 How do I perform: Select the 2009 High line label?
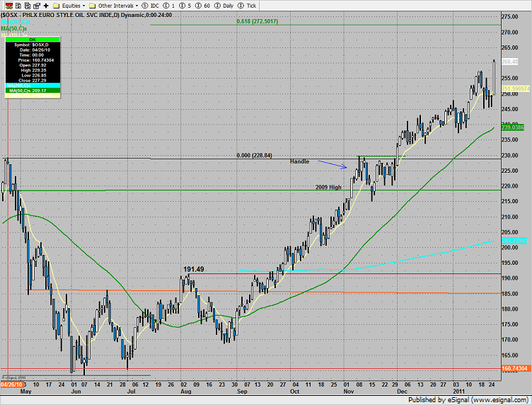click(x=330, y=187)
